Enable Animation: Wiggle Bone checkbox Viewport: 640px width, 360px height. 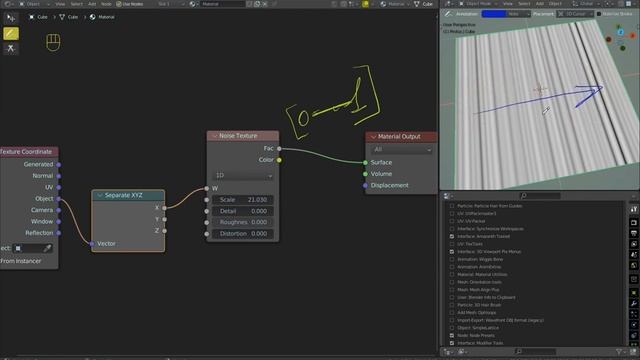click(x=451, y=259)
